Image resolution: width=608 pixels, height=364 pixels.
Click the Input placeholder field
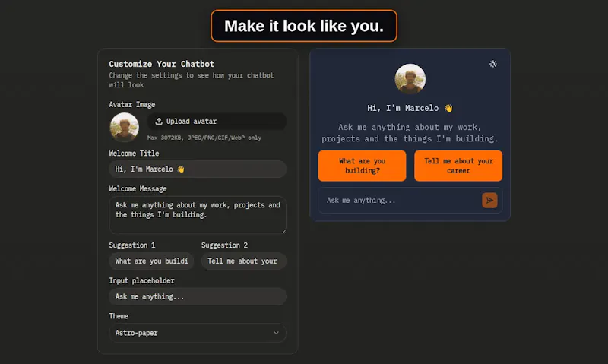(x=198, y=296)
